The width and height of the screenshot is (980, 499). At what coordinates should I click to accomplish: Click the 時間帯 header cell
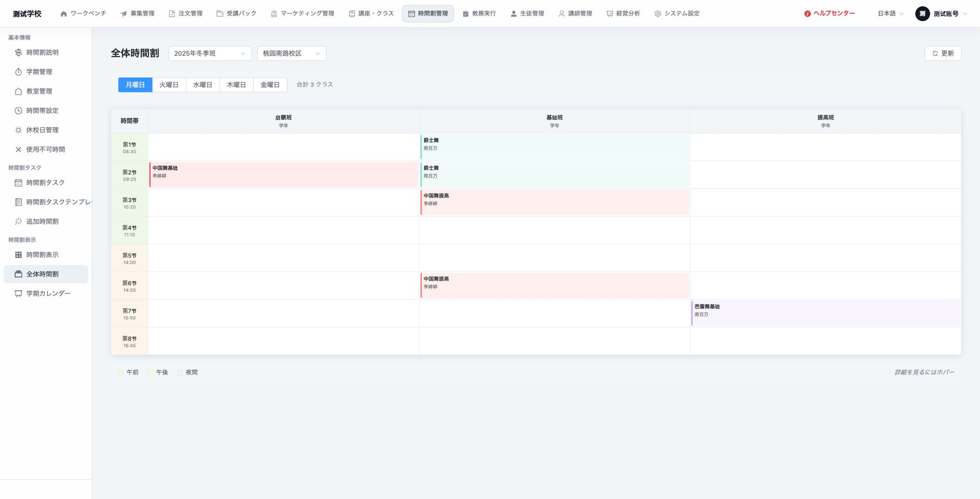click(x=129, y=121)
